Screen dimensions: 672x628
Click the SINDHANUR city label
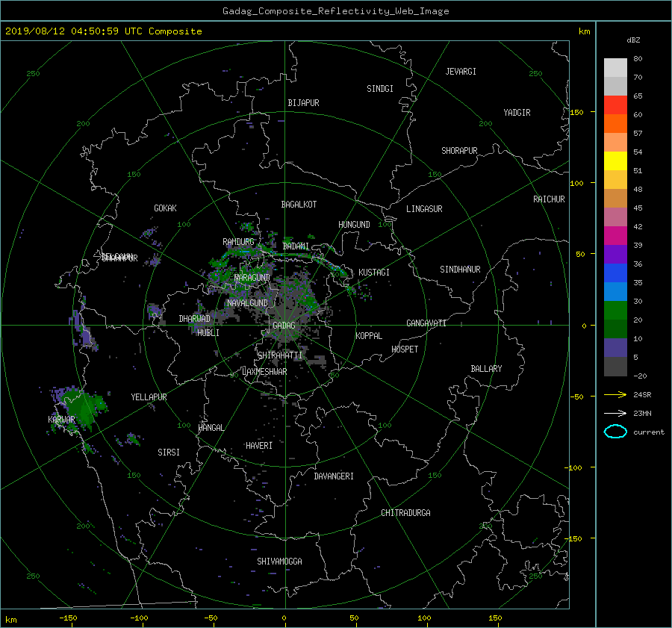click(x=460, y=270)
